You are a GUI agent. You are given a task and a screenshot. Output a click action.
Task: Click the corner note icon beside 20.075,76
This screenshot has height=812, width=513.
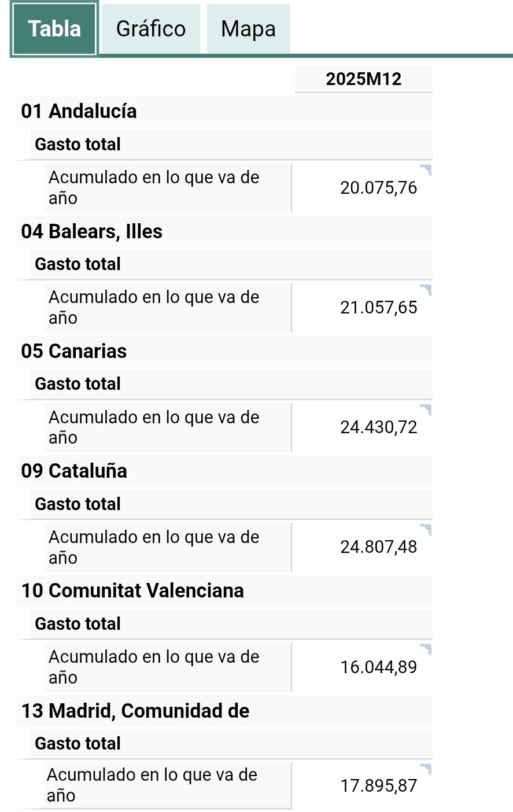pos(426,169)
